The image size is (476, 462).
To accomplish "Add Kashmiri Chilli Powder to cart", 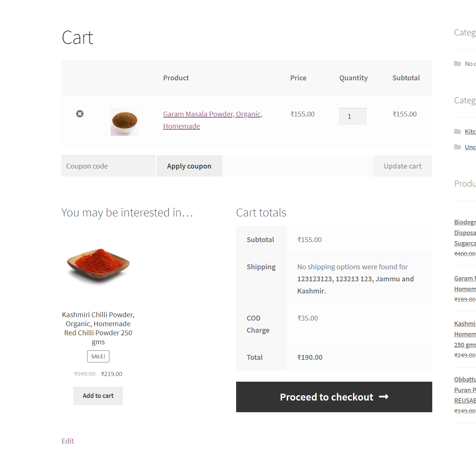I will [x=98, y=396].
